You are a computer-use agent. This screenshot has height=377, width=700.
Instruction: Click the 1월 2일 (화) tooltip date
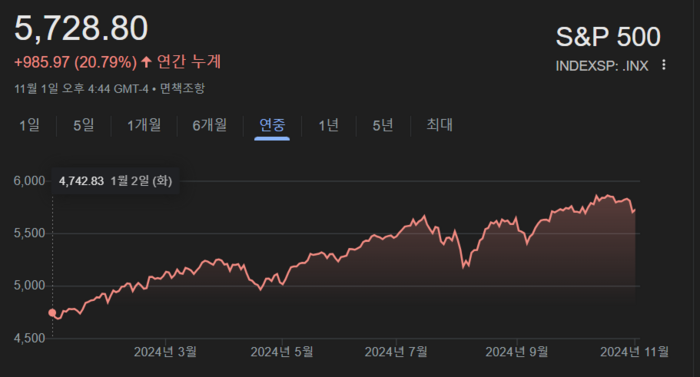click(142, 181)
